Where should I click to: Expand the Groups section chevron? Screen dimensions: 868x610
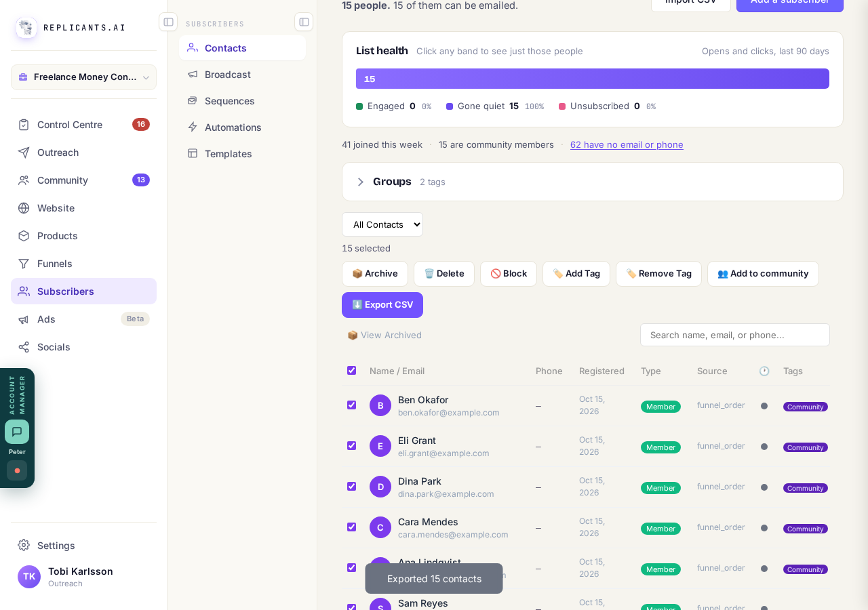click(x=361, y=182)
